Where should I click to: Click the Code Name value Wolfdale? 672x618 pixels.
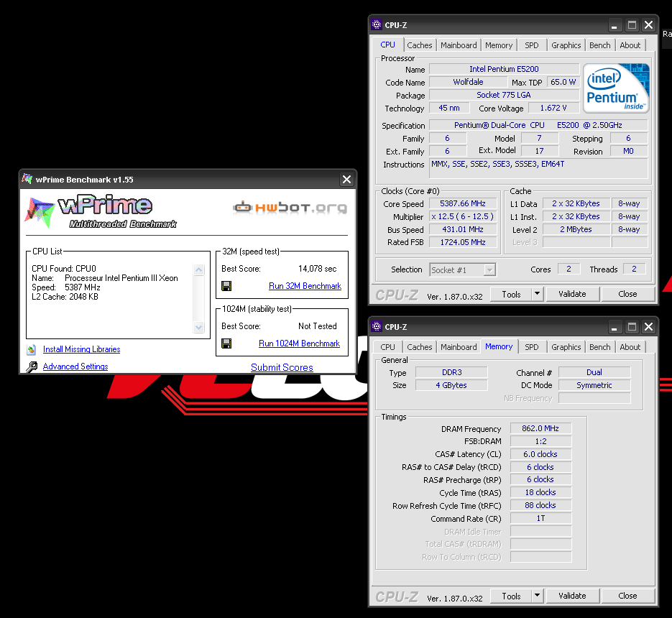468,82
